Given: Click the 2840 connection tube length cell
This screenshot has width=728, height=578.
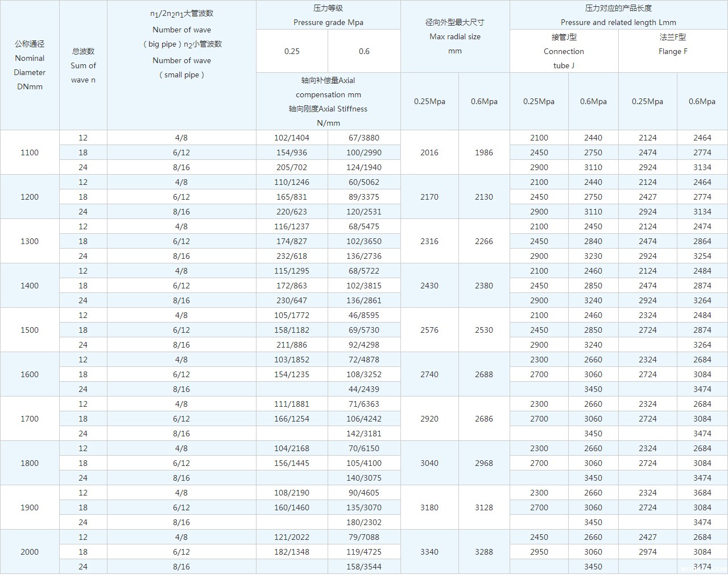Looking at the screenshot, I should click(x=593, y=241).
